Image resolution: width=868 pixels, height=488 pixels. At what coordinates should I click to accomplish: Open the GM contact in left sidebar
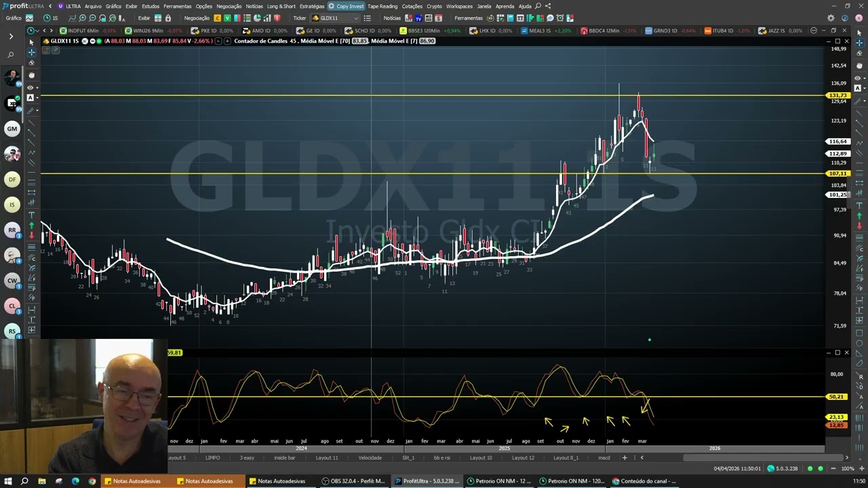12,128
